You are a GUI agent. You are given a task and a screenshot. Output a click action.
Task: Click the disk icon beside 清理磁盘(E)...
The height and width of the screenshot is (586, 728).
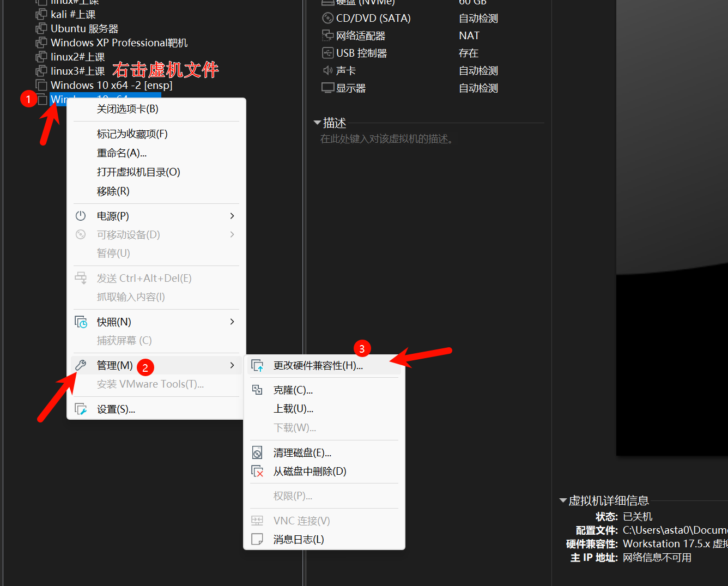(x=257, y=452)
